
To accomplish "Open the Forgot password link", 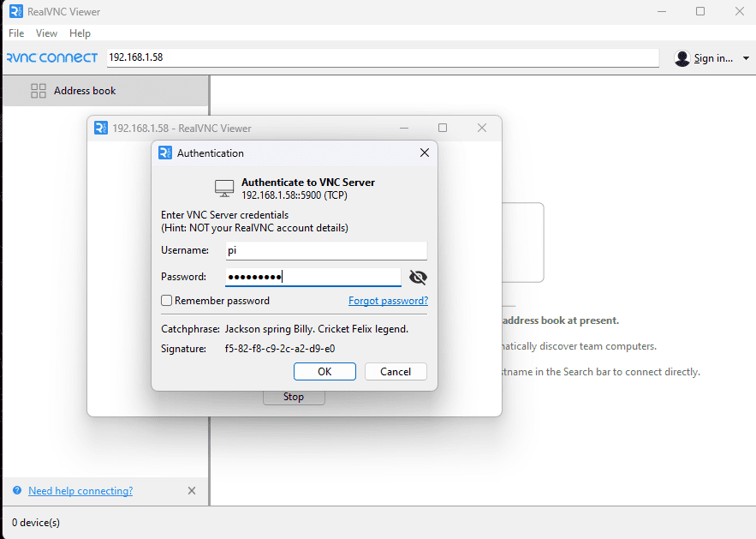I will [388, 301].
